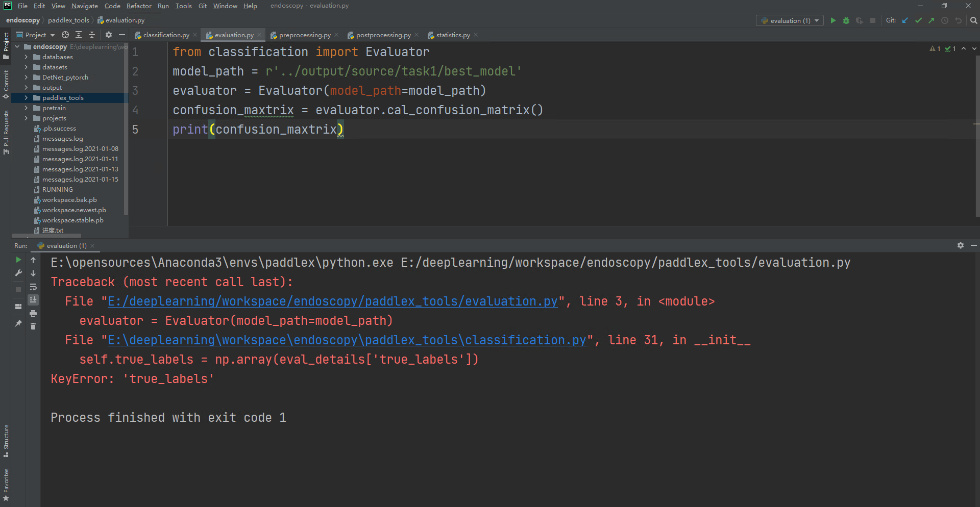Screen dimensions: 980x507
Task: Push commits with green Git arrow
Action: pos(932,20)
